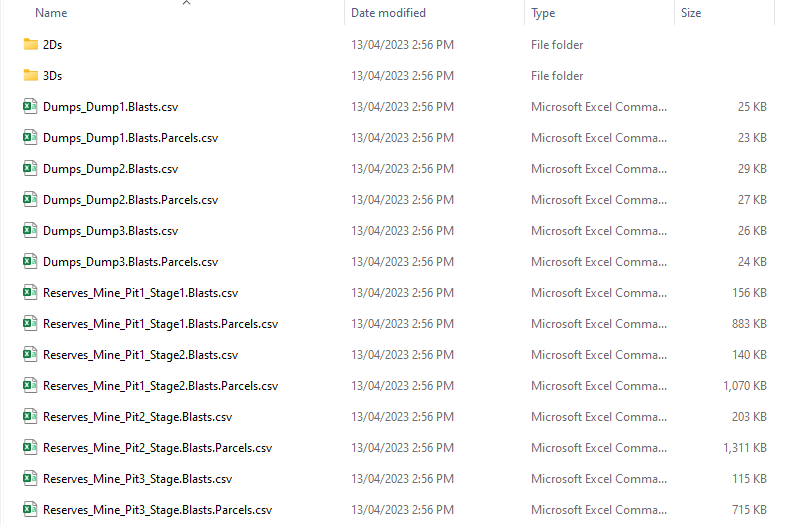Select Reserves_Mine_Pit1_Stage1.Blasts.Parcels.csv file name
This screenshot has height=525, width=792.
[x=160, y=324]
